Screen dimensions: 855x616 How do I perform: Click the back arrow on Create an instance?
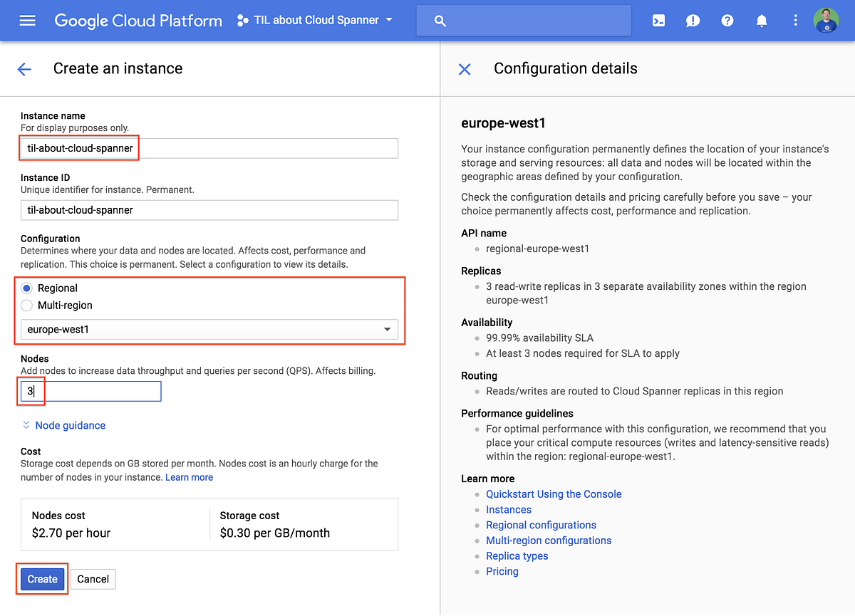[x=24, y=69]
